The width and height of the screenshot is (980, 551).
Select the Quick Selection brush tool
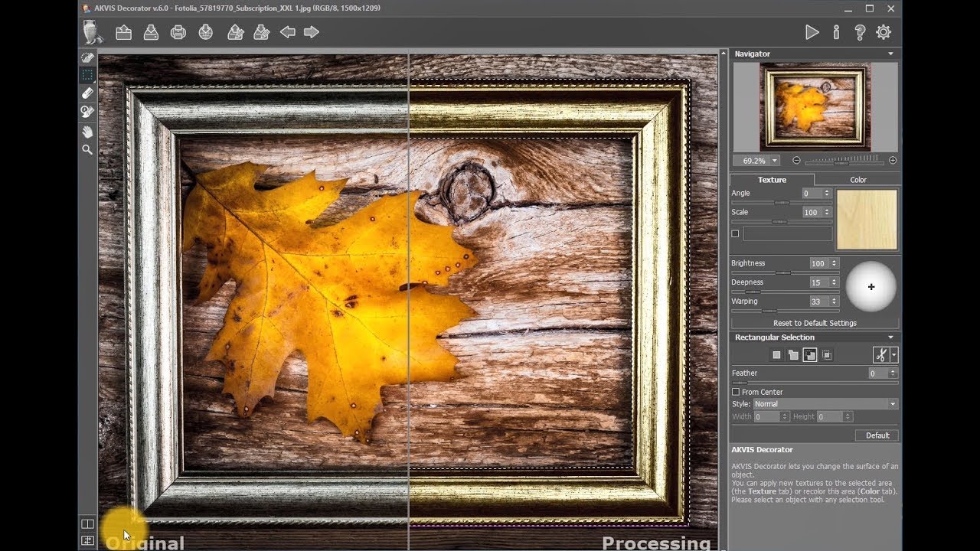pos(88,57)
